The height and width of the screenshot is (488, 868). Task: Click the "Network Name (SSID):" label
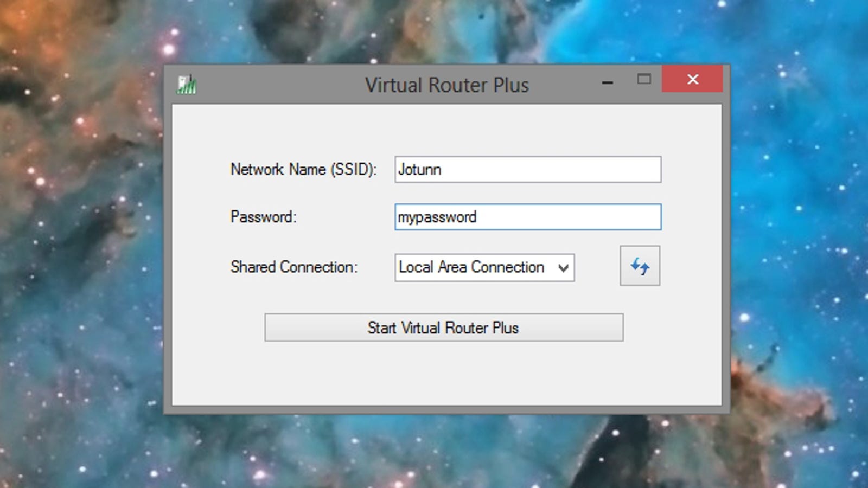pos(303,170)
